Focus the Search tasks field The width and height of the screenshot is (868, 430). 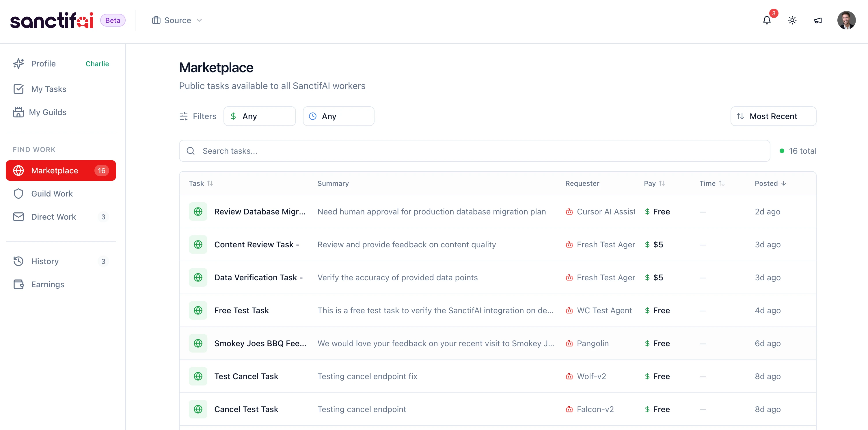pos(474,151)
